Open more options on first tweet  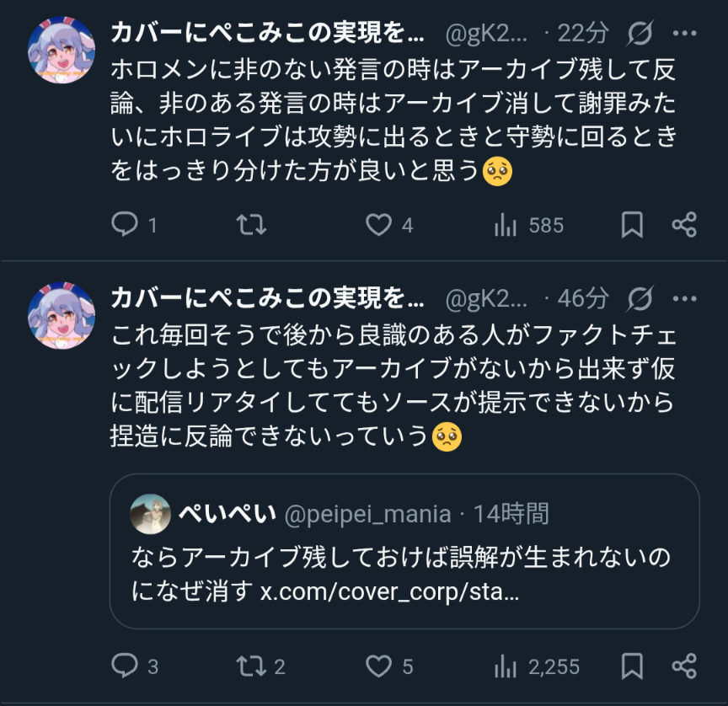click(x=683, y=33)
